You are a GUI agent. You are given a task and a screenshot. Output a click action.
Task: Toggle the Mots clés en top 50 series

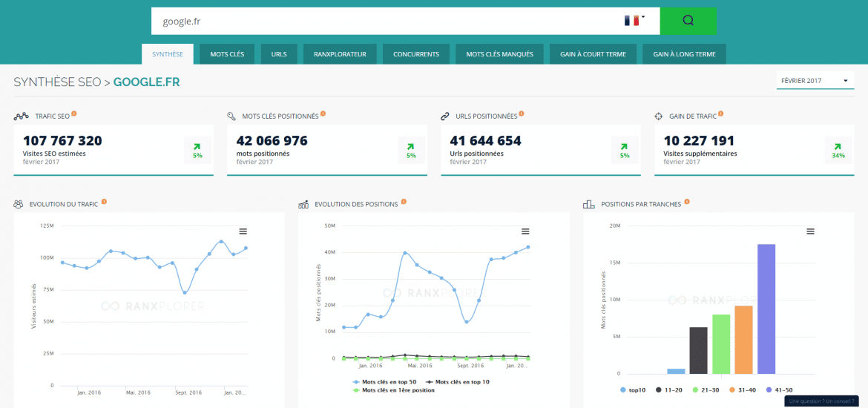386,382
